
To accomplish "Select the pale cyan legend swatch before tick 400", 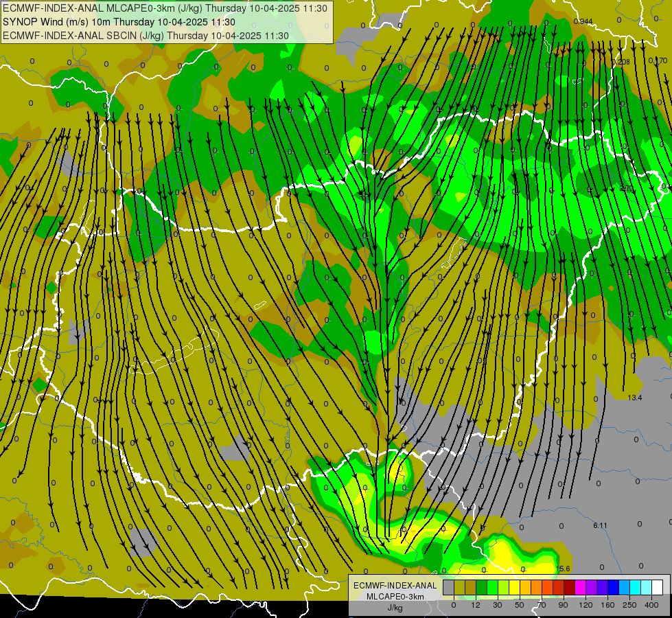I will tap(647, 587).
